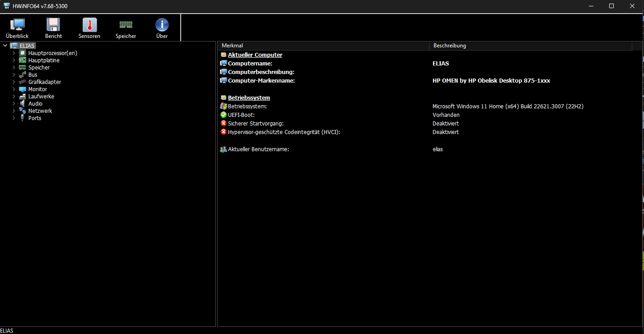Click monitor icon beside Computername
Screen dimensions: 644x334
pyautogui.click(x=223, y=63)
